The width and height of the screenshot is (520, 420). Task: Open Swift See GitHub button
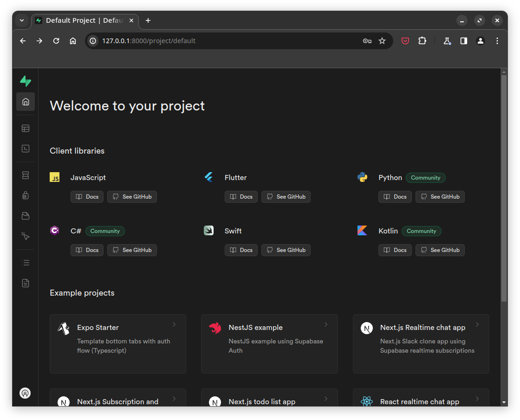click(286, 250)
